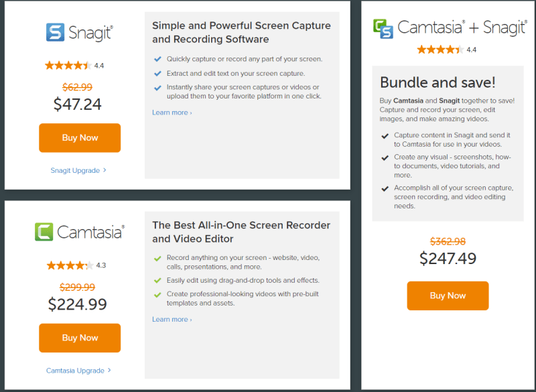Follow Learn more under Camtasia description
Screen dimensions: 536x392
(x=172, y=320)
